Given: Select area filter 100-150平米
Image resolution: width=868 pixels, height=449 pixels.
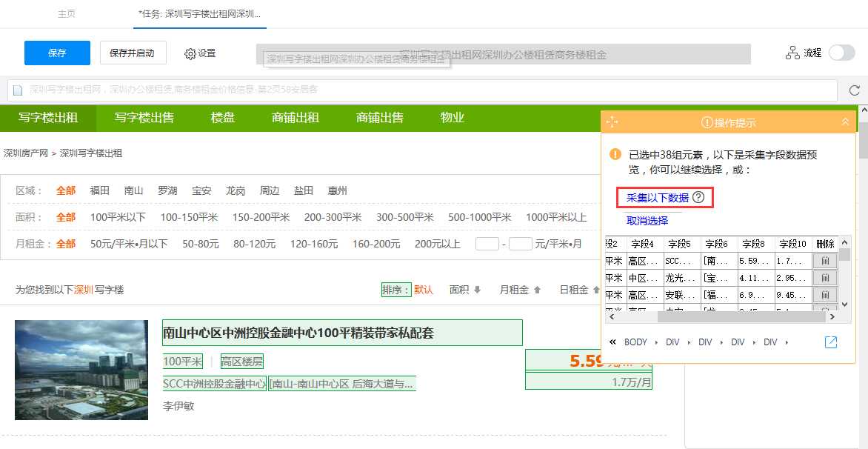Looking at the screenshot, I should click(190, 218).
